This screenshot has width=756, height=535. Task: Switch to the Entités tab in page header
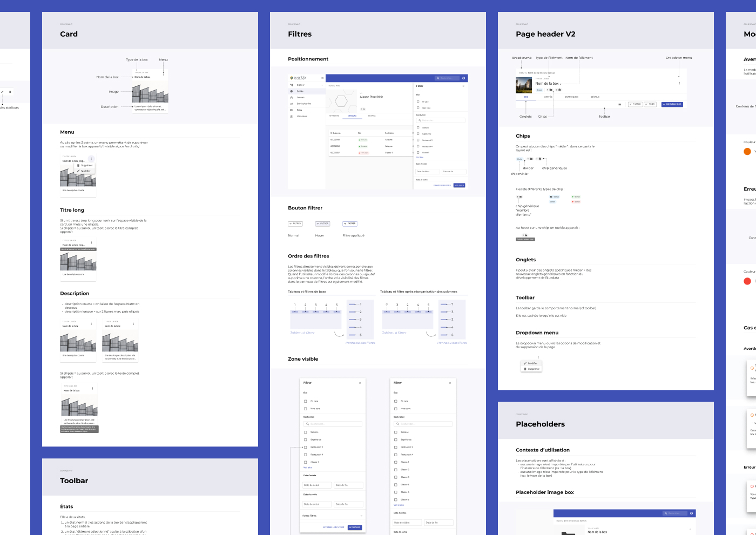click(548, 97)
